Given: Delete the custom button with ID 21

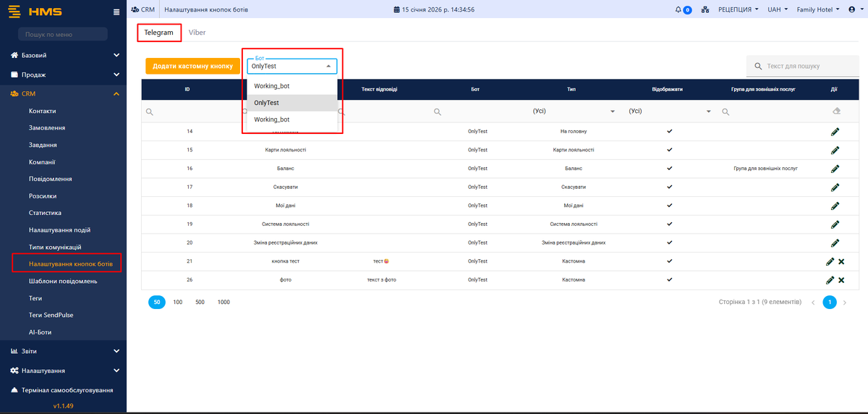Looking at the screenshot, I should coord(841,261).
